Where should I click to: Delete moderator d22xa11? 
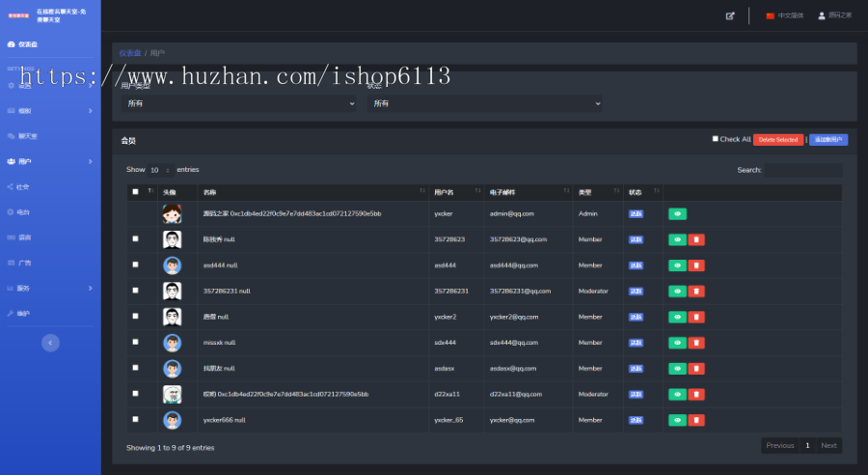coord(696,394)
